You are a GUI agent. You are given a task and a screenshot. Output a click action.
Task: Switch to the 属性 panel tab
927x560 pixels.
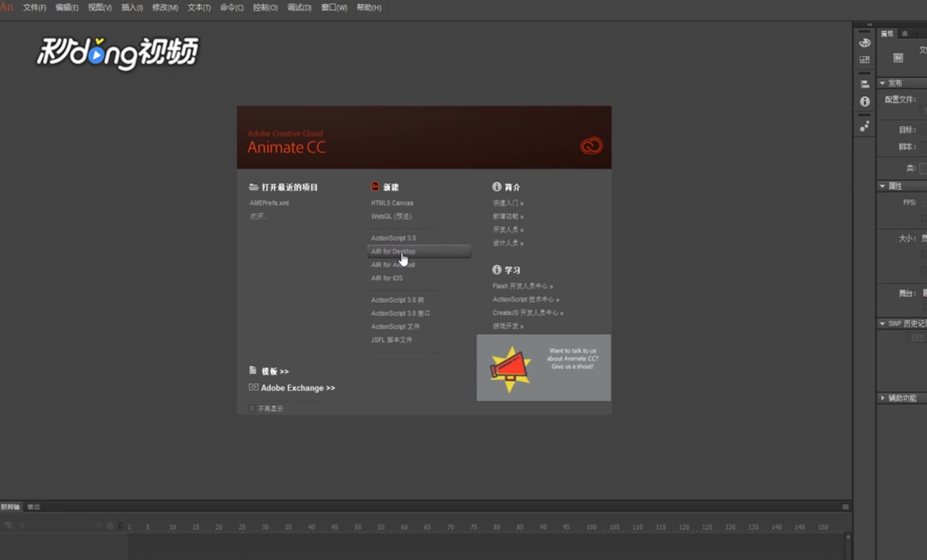tap(887, 33)
